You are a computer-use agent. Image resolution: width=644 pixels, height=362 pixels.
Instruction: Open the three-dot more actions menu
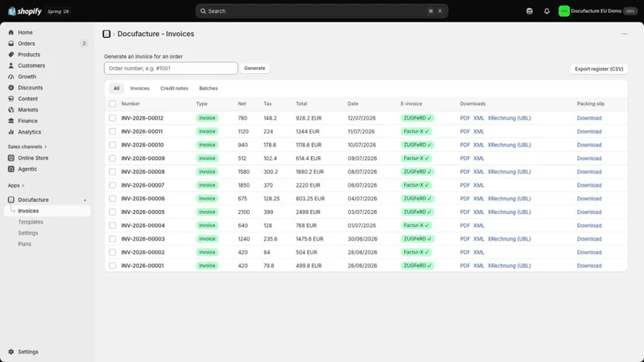[624, 34]
